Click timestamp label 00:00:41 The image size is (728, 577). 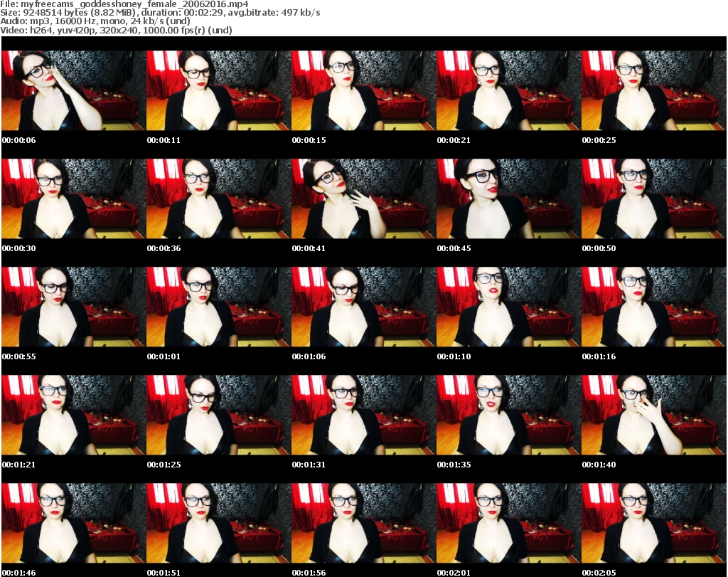pos(309,248)
